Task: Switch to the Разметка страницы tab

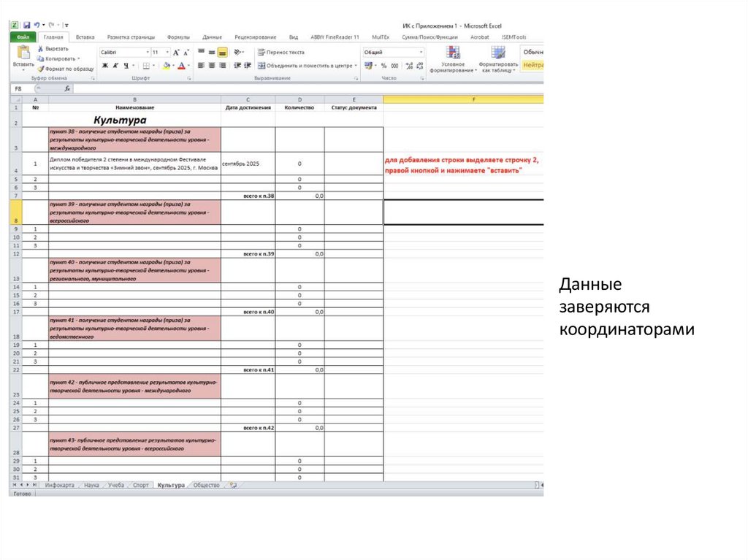Action: tap(131, 37)
